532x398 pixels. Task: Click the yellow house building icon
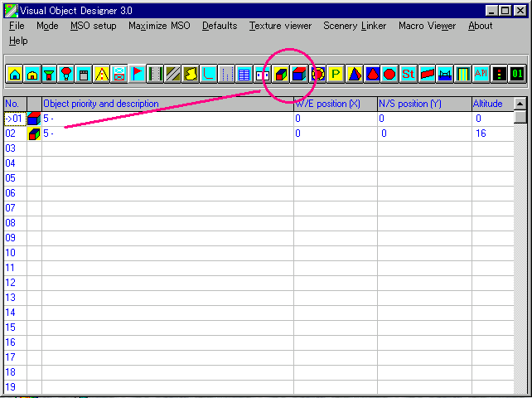click(x=15, y=74)
